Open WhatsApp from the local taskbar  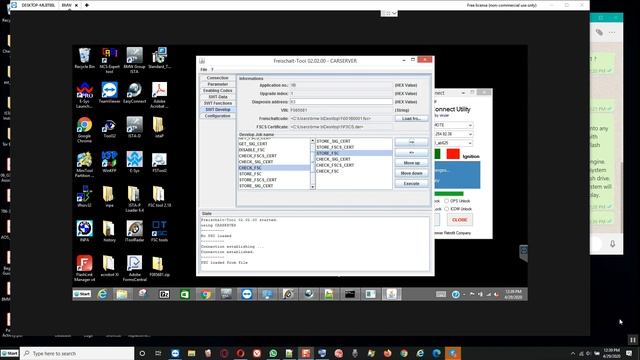[273, 353]
